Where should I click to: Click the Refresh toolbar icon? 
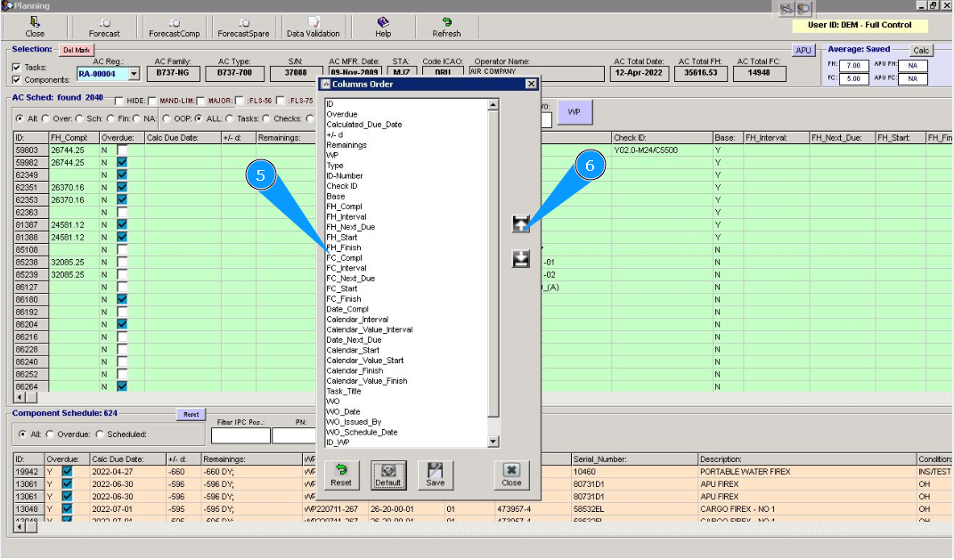point(446,27)
